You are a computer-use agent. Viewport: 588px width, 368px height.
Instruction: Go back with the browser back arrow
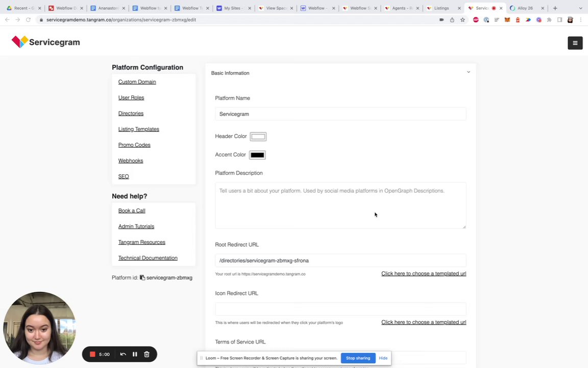click(7, 19)
